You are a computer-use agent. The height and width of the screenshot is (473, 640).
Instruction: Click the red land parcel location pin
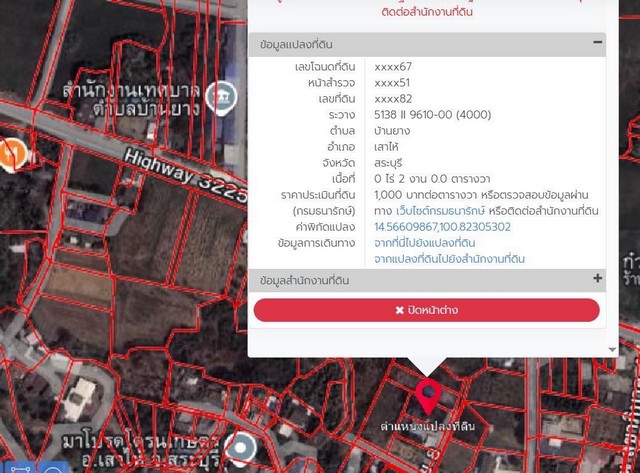tap(428, 394)
